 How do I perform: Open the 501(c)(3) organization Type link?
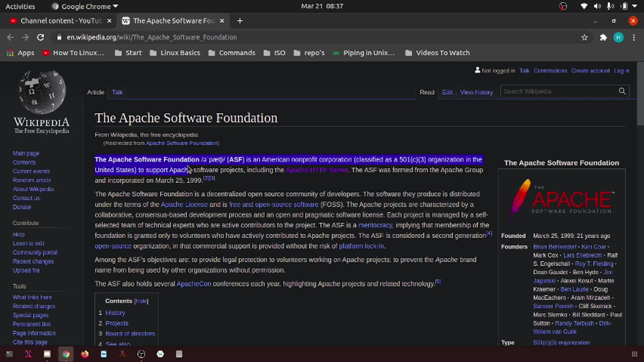point(561,343)
